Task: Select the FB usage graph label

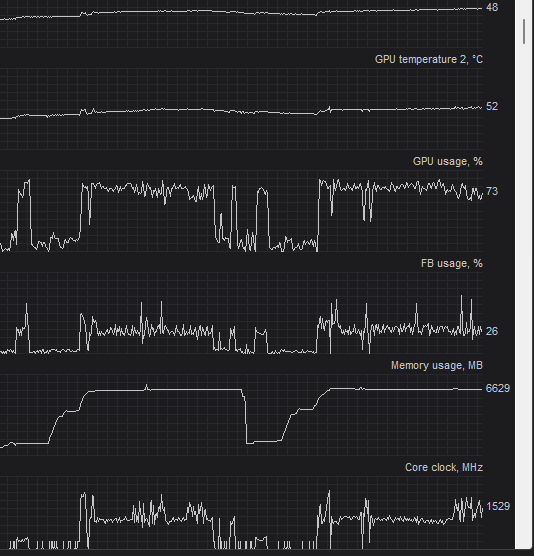Action: (452, 263)
